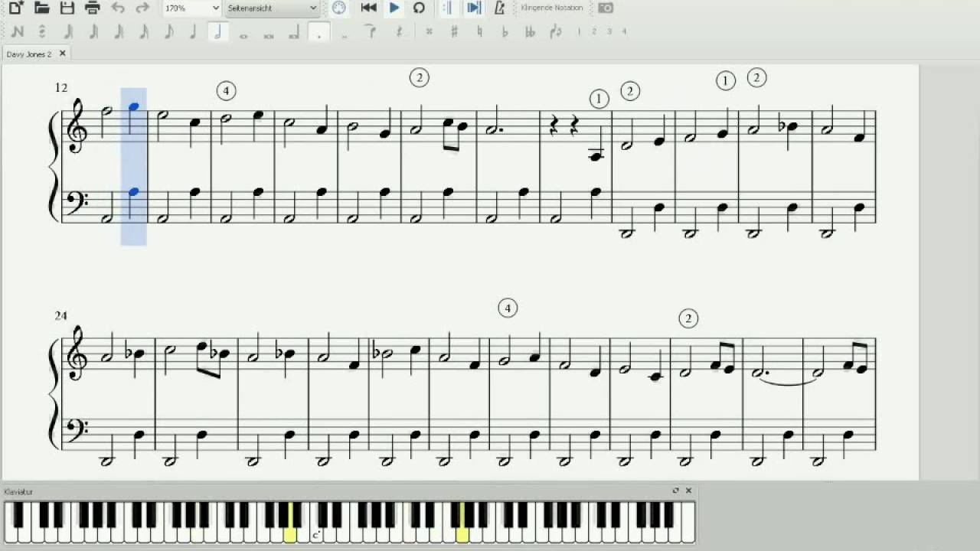Image resolution: width=980 pixels, height=551 pixels.
Task: Open a score file via the folder icon
Action: click(41, 8)
